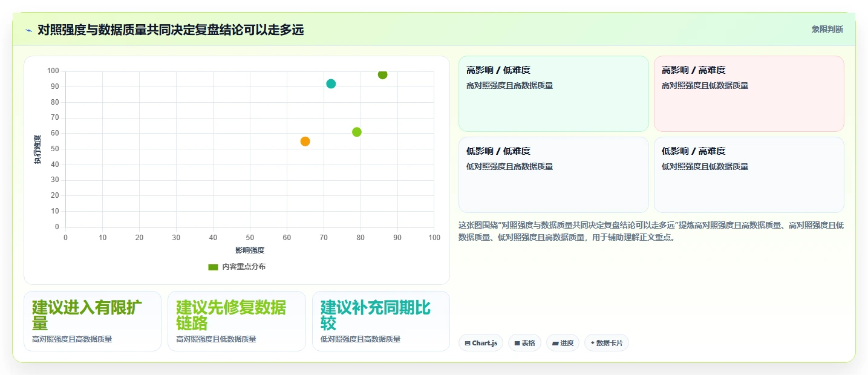
Task: Click the 数据卡片 tag pill
Action: click(607, 343)
